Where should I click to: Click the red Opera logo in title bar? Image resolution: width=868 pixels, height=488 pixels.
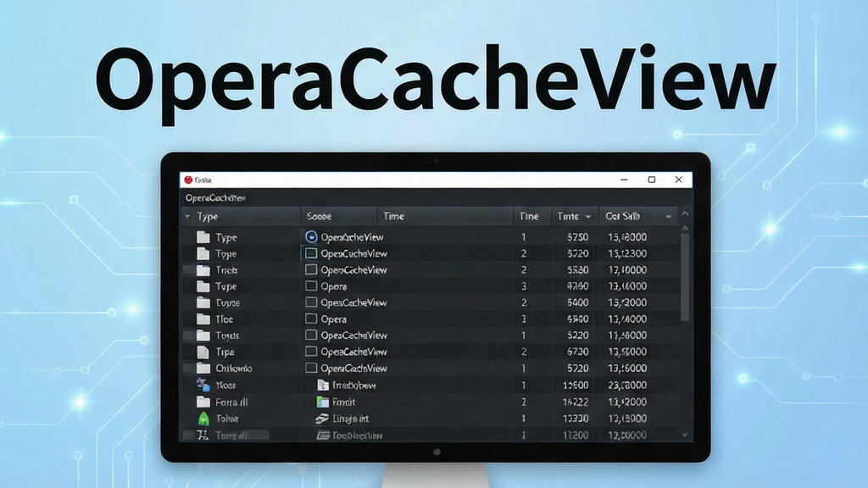click(x=188, y=180)
